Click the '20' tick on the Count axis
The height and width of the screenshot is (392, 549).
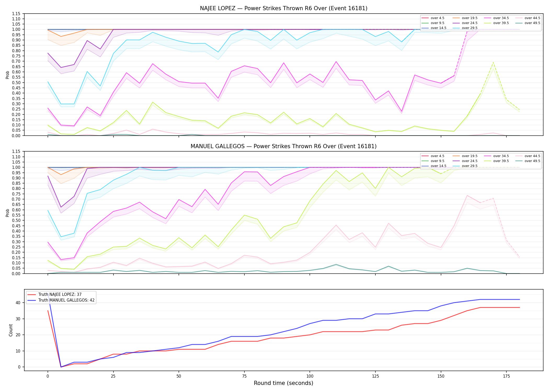click(18, 335)
